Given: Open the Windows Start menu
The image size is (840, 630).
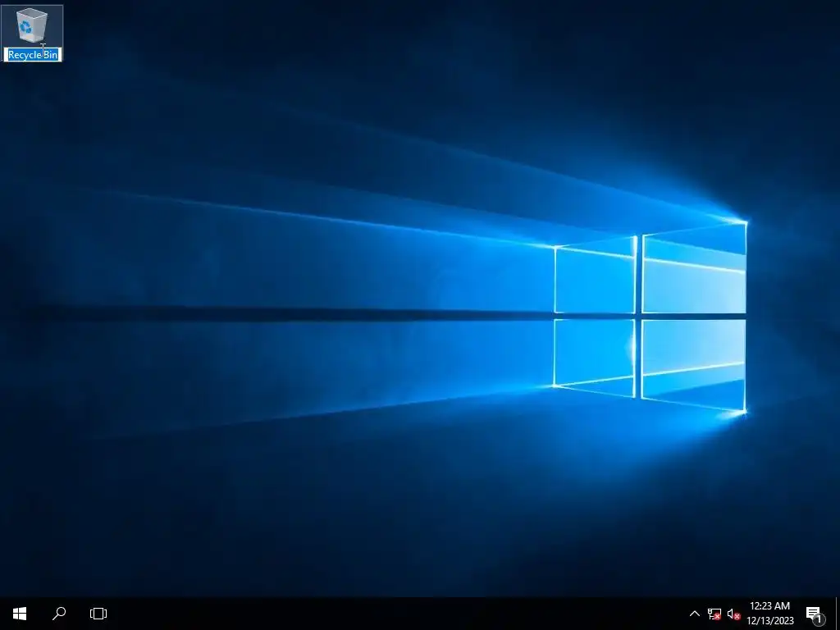Looking at the screenshot, I should 20,614.
